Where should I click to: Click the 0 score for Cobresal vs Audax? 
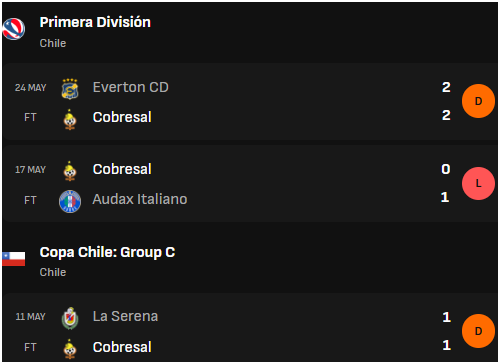(x=446, y=169)
